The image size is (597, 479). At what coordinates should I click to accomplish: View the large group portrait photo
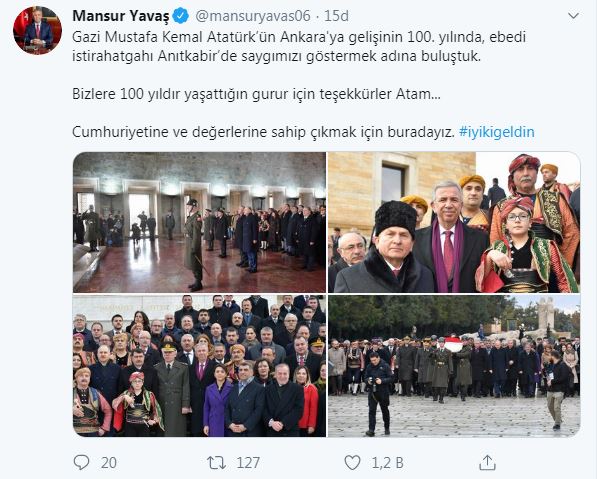200,366
